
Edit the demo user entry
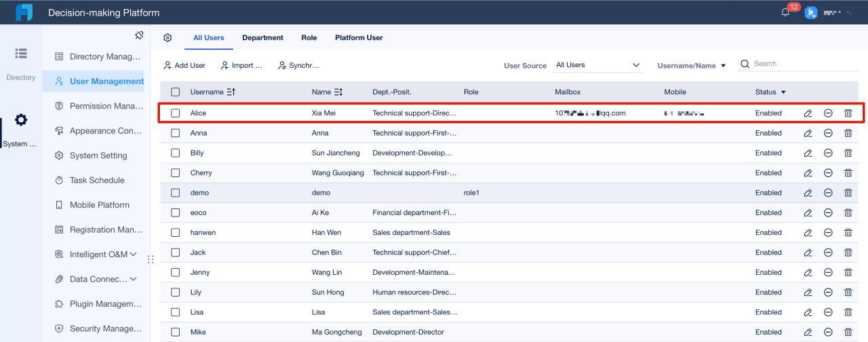pos(808,193)
